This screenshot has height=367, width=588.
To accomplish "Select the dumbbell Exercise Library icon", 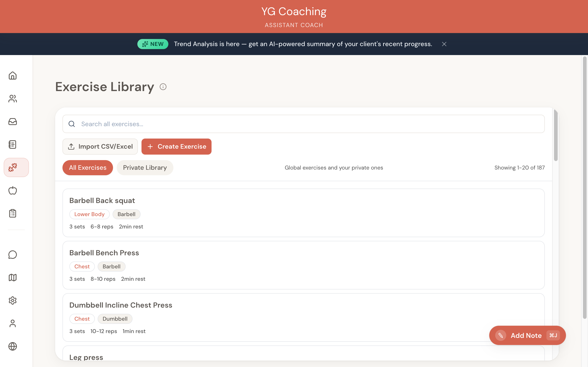I will pyautogui.click(x=16, y=167).
